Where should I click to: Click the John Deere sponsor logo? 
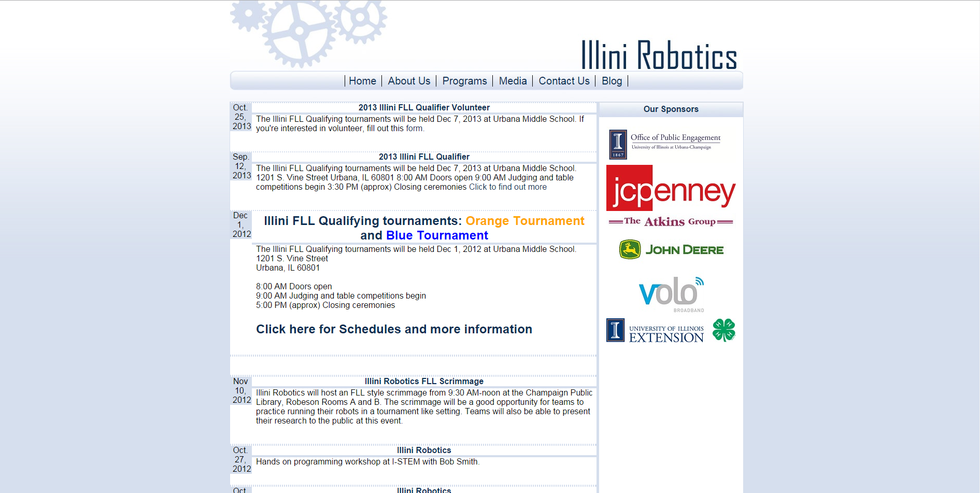pos(671,249)
